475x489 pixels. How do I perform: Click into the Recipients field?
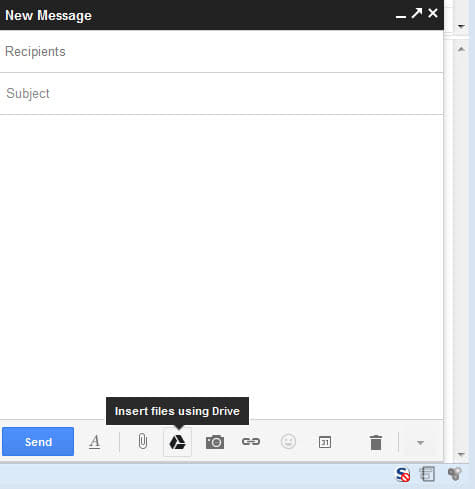tap(222, 51)
